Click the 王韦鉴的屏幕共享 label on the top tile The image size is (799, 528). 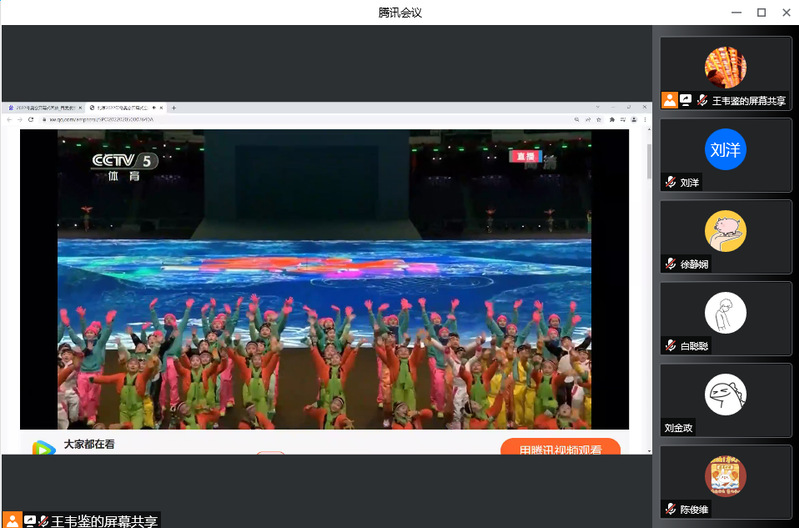tap(749, 101)
